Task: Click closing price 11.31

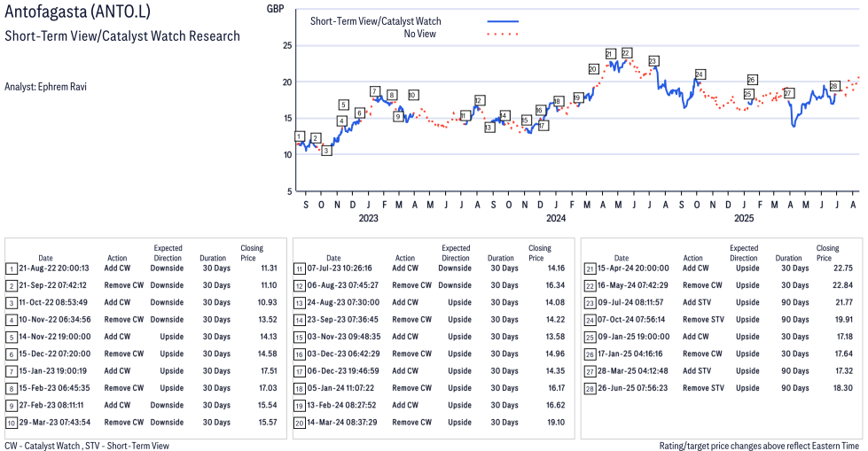Action: 269,268
